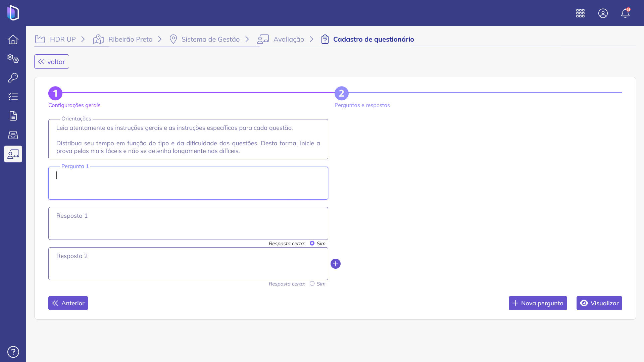Open Ribeirão Preto breadcrumb
This screenshot has height=362, width=644.
tap(130, 39)
